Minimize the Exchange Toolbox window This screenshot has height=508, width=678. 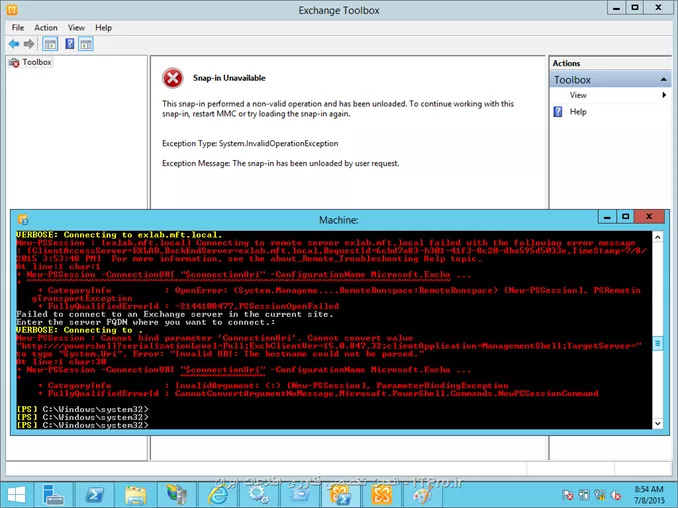pos(616,8)
